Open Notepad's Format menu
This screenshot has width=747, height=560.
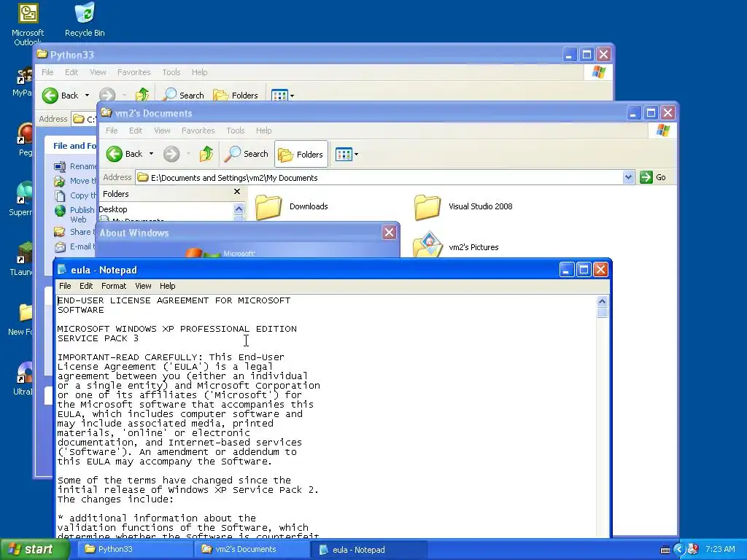tap(114, 286)
